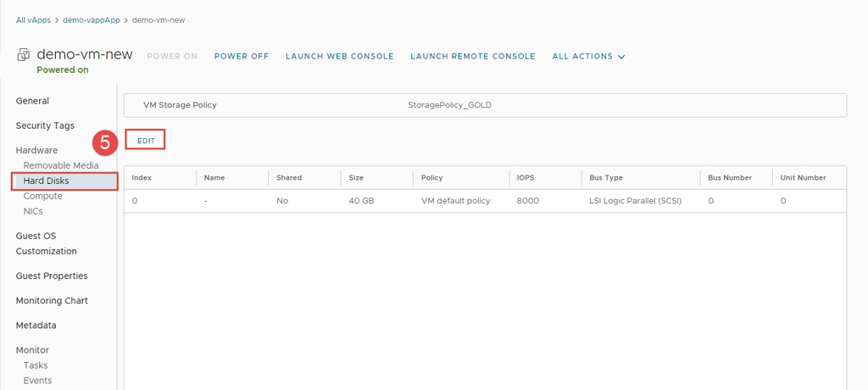This screenshot has width=868, height=390.
Task: Open Compute under Hardware
Action: pyautogui.click(x=42, y=196)
